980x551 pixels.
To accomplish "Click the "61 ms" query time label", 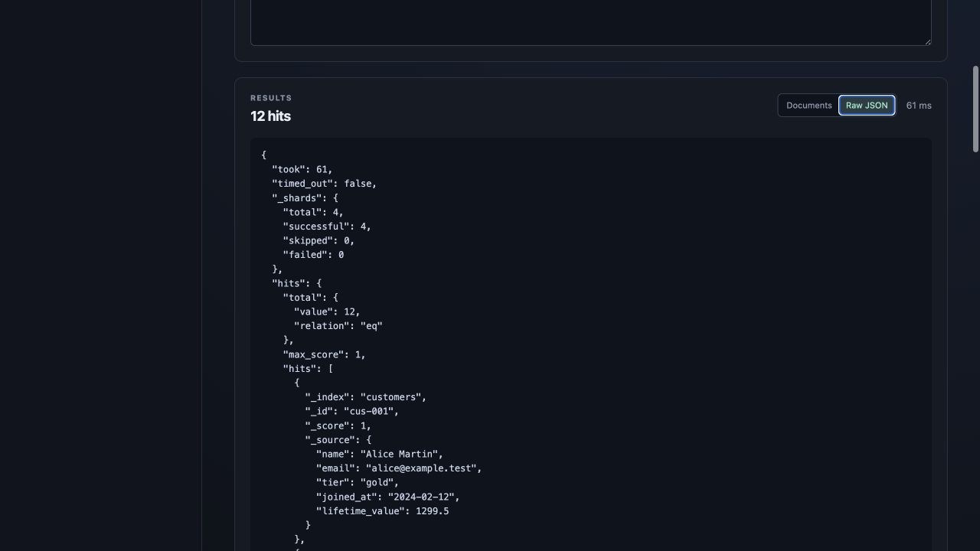I will point(919,106).
